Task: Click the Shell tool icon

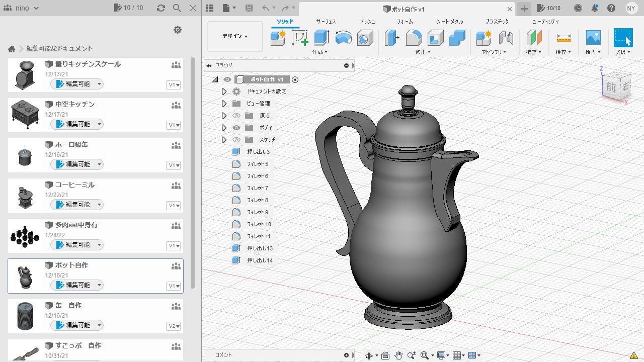Action: 435,38
